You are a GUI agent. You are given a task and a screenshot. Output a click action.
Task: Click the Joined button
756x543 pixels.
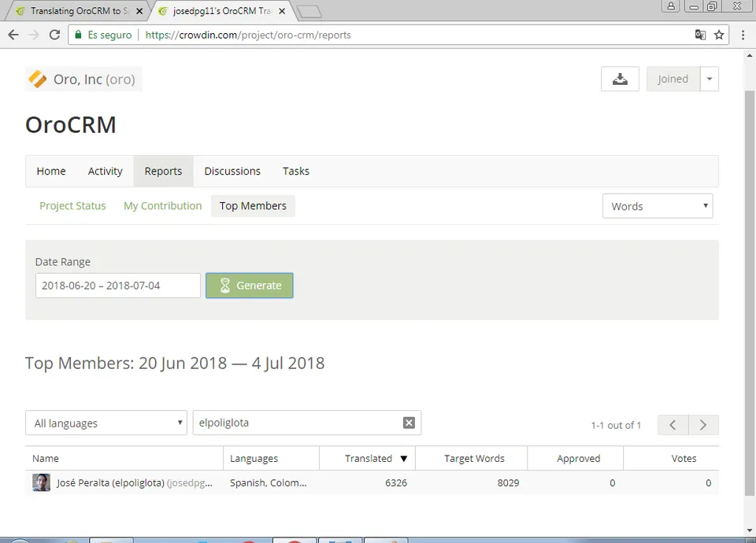coord(673,79)
